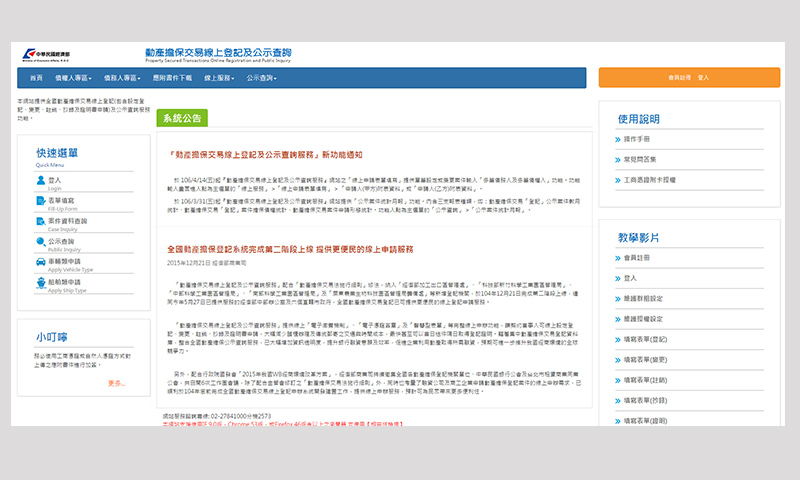The image size is (800, 480).
Task: Open 應附書件下載 in the navigation bar
Action: 172,78
